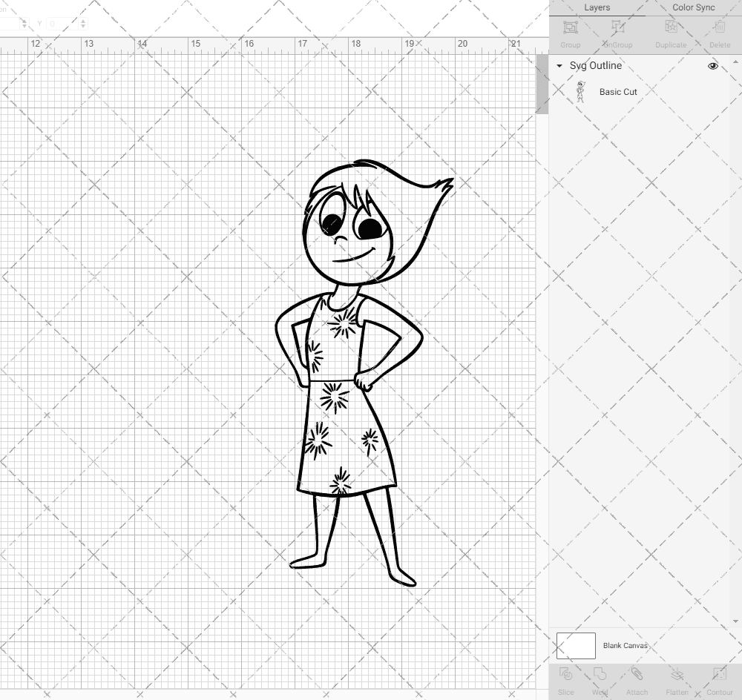Screen dimensions: 742x700
Task: Select the Basic Cut layer entry
Action: coord(618,92)
